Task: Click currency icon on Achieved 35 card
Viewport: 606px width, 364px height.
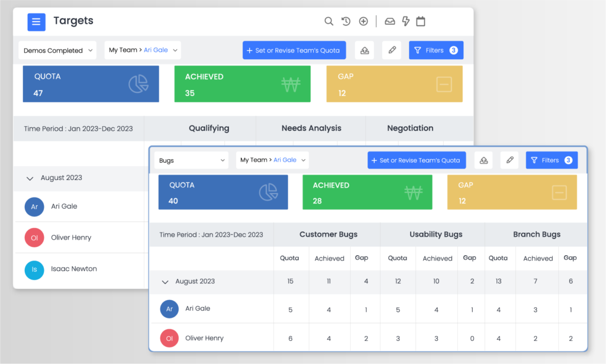Action: point(291,84)
